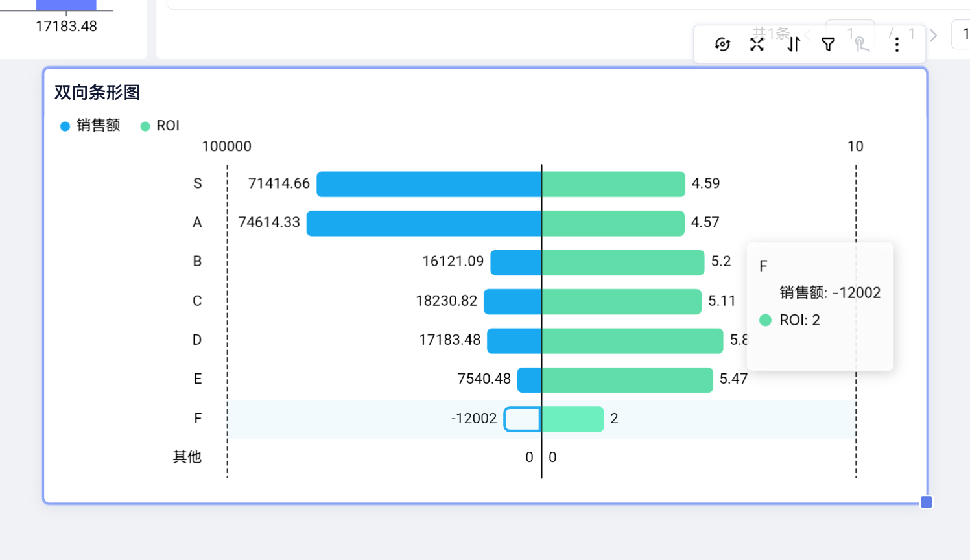This screenshot has height=560, width=970.
Task: Select the green ROI bar for row C
Action: [x=622, y=301]
